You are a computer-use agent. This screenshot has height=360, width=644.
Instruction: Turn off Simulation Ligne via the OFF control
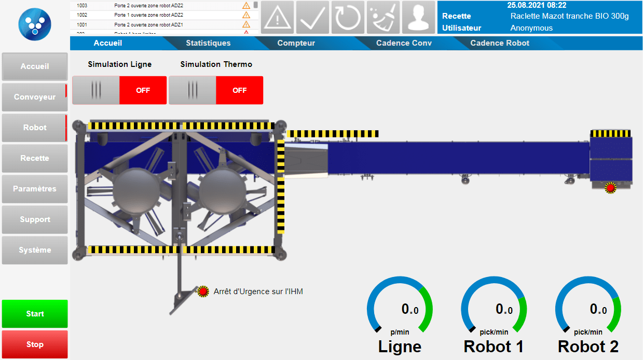pyautogui.click(x=143, y=90)
